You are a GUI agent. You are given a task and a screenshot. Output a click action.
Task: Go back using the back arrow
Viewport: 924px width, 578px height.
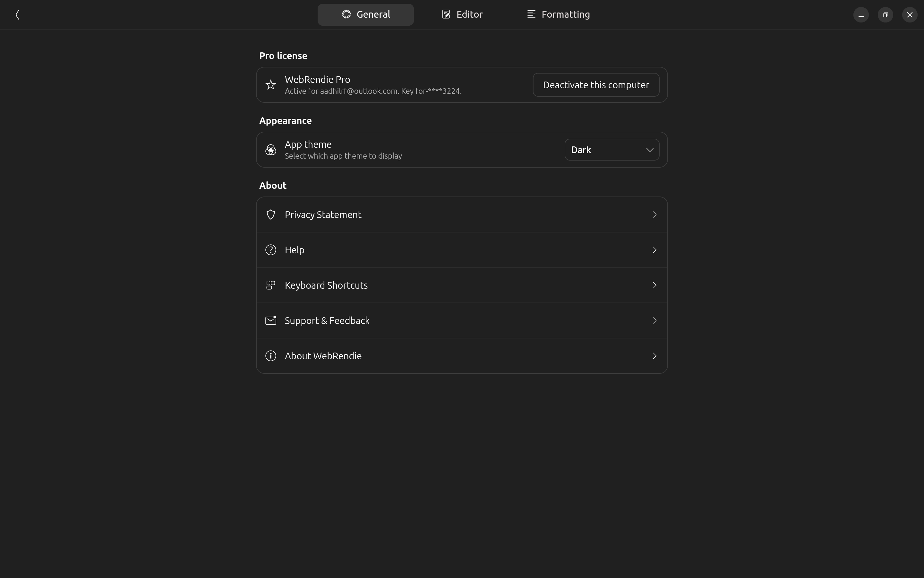coord(17,14)
